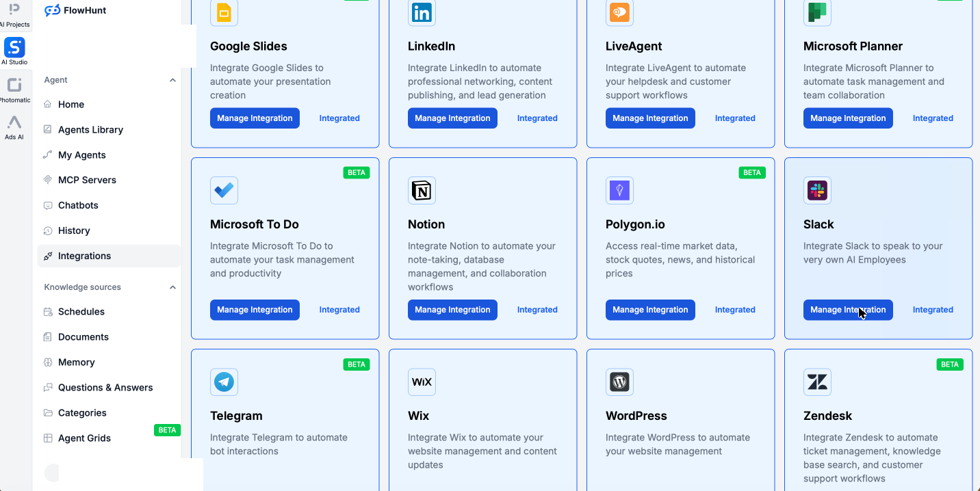Click Integrated link on Polygon.io card
Viewport: 980px width, 491px height.
(735, 310)
